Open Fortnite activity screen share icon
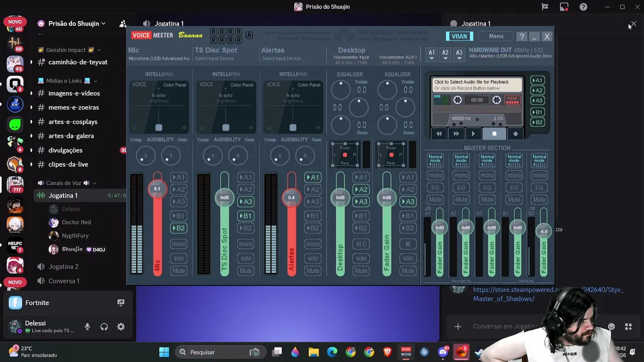The height and width of the screenshot is (362, 644). (x=121, y=303)
